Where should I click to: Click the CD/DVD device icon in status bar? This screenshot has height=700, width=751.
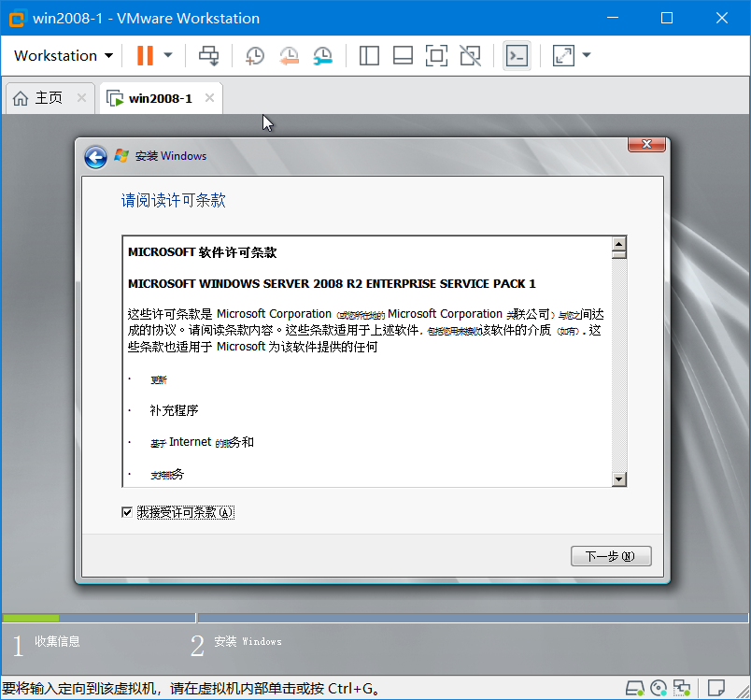[659, 687]
